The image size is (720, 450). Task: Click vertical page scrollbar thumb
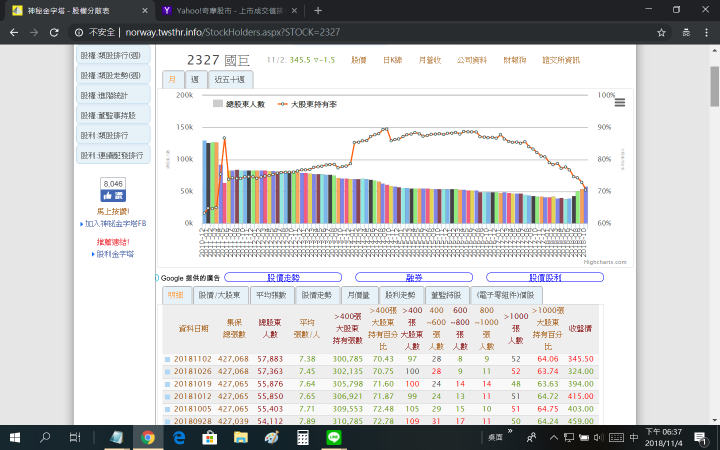714,86
